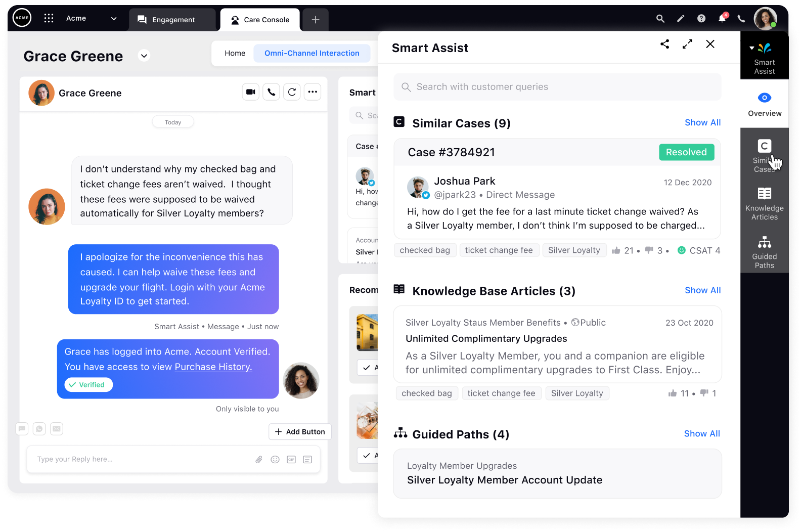Screen dimensions: 802x532
Task: Open the search magnifier in top bar
Action: pyautogui.click(x=660, y=19)
